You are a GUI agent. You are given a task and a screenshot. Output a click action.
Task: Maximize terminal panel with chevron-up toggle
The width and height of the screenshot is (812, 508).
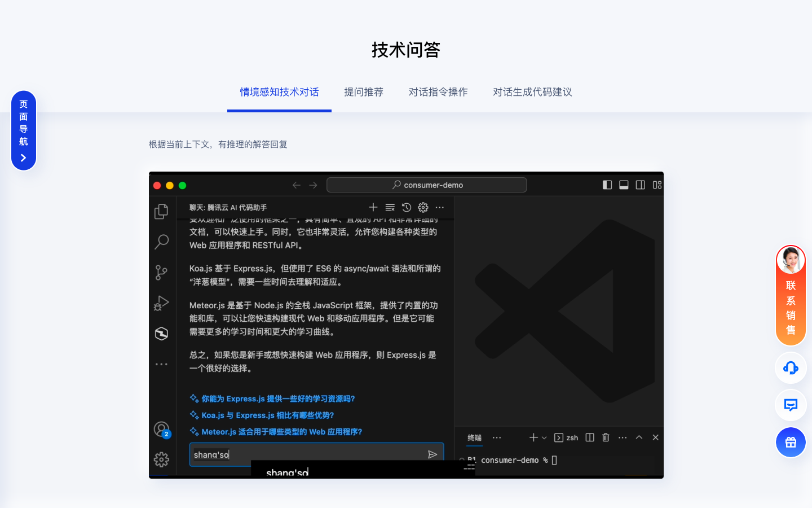coord(639,437)
